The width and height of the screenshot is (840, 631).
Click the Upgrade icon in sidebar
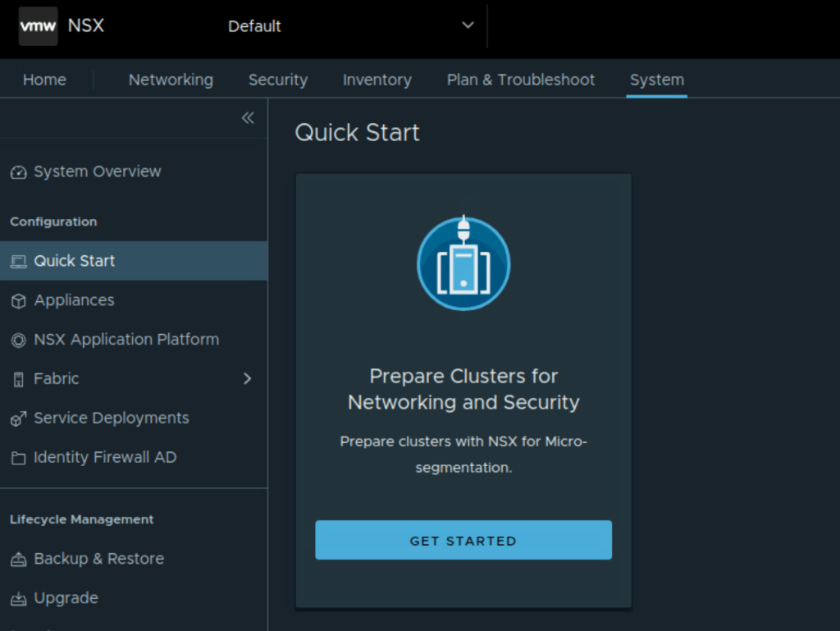coord(18,598)
